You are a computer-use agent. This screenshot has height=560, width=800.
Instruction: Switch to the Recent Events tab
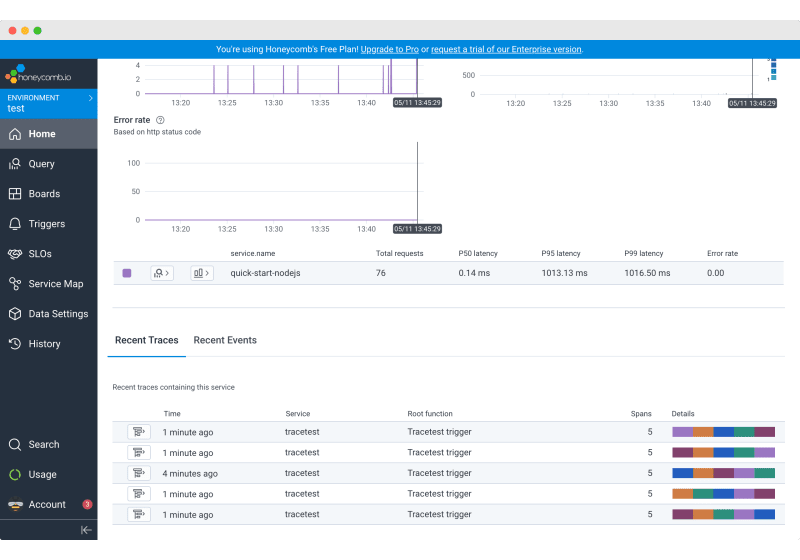coord(225,340)
